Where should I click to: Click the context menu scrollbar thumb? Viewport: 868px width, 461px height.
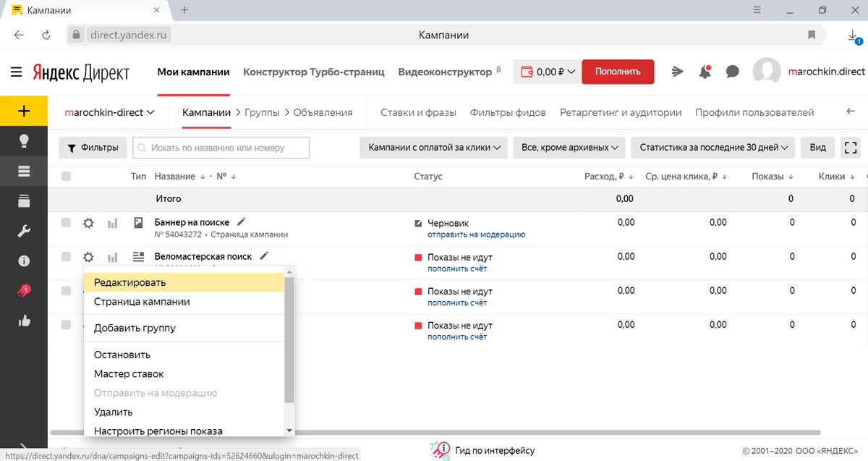pyautogui.click(x=289, y=339)
